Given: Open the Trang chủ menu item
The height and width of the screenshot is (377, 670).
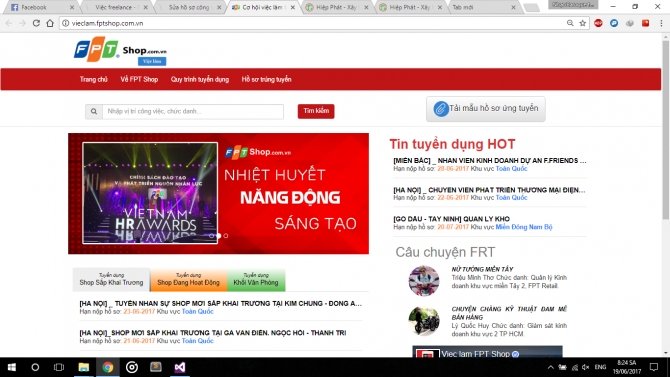Looking at the screenshot, I should [x=93, y=80].
